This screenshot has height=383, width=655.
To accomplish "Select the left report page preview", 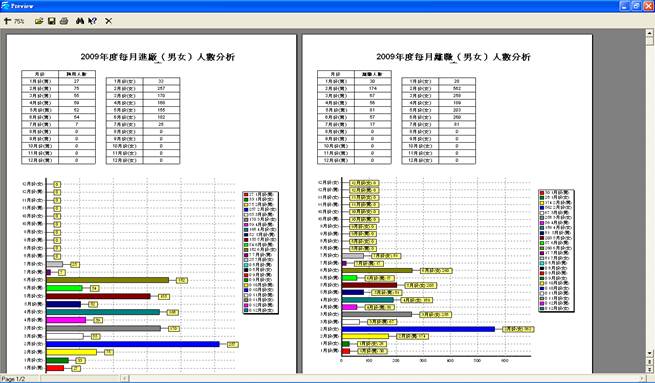I will pos(151,204).
